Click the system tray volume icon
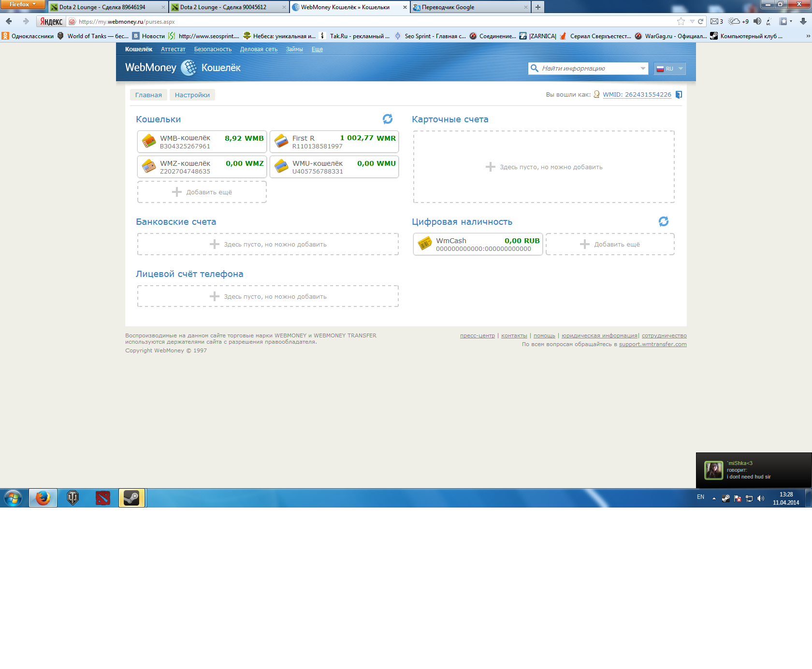812x669 pixels. pos(761,498)
